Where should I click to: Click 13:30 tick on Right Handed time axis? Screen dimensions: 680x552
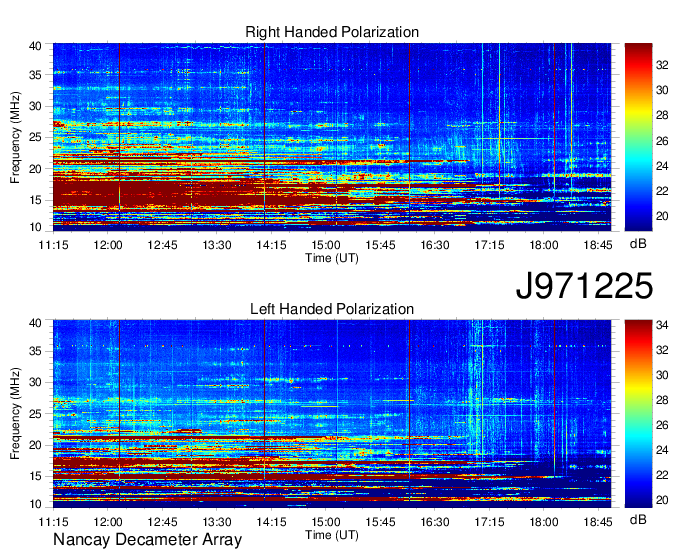point(217,245)
